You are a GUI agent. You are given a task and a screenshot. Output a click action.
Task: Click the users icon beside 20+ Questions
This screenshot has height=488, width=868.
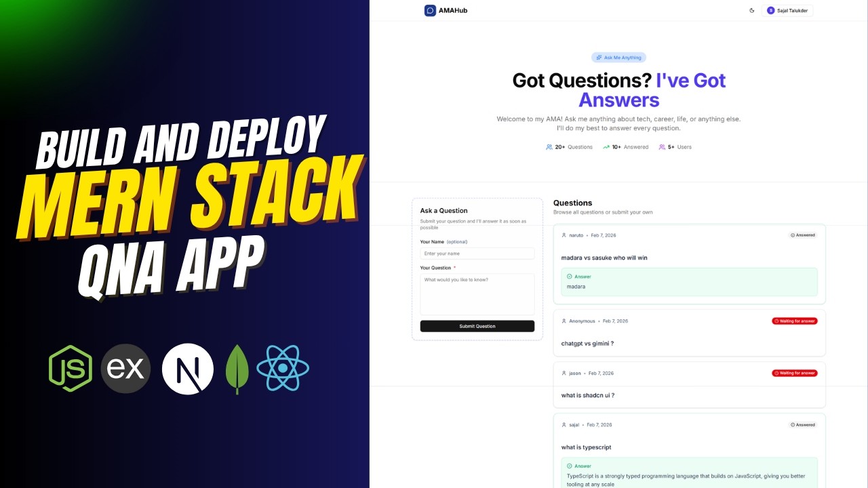click(549, 147)
